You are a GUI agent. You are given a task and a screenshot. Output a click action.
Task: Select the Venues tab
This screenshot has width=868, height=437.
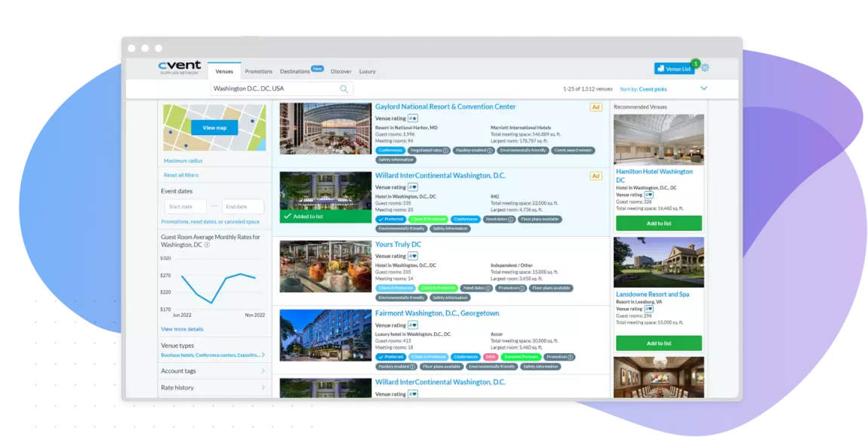[224, 72]
